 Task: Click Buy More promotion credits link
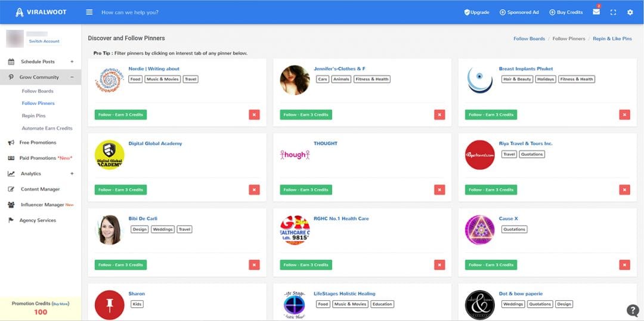click(61, 304)
